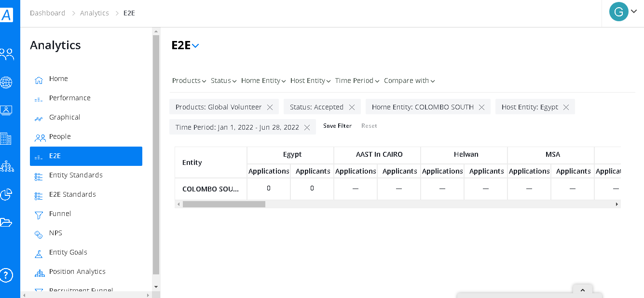The width and height of the screenshot is (644, 298).
Task: Open the people icon in left rail
Action: tap(7, 54)
